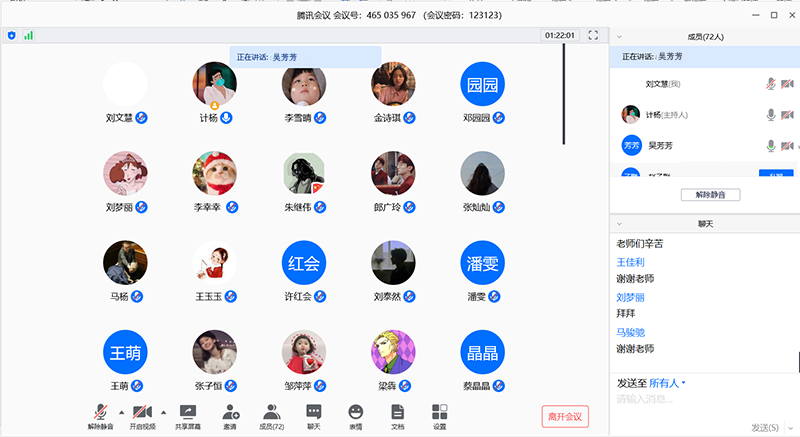Click the 共享屏幕 share screen icon
The image size is (800, 437).
pyautogui.click(x=187, y=412)
